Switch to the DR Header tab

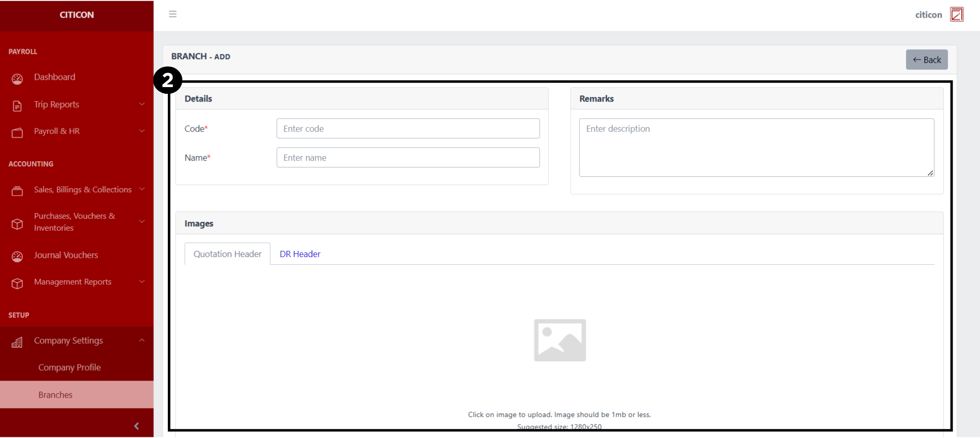pos(300,254)
